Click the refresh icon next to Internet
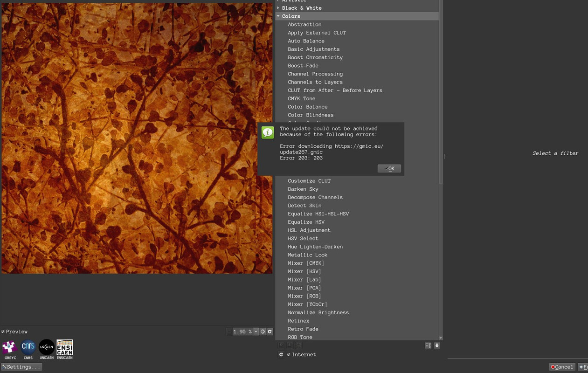 pos(281,354)
